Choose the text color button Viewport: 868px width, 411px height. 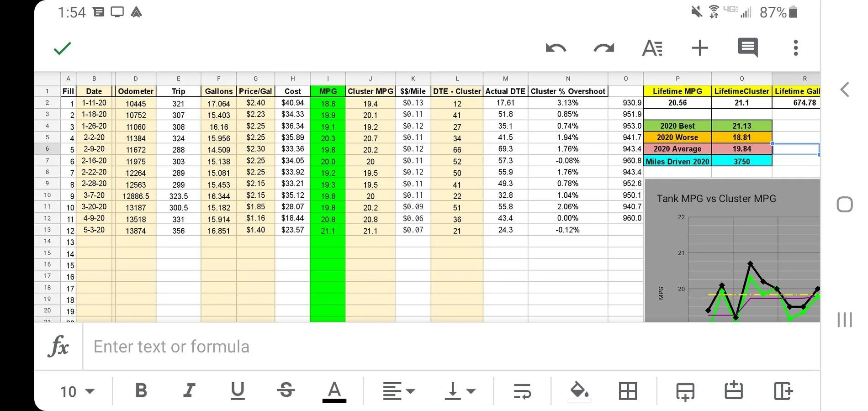[x=334, y=392]
